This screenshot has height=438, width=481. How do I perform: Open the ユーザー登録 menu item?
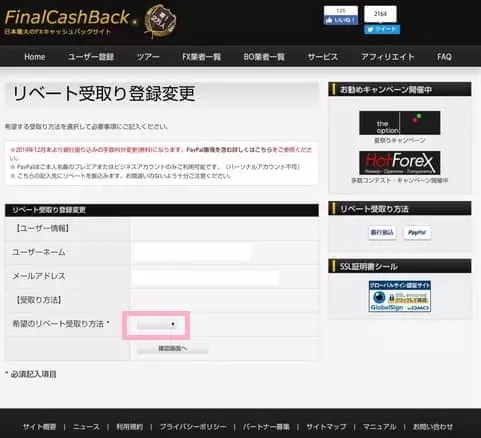[91, 57]
